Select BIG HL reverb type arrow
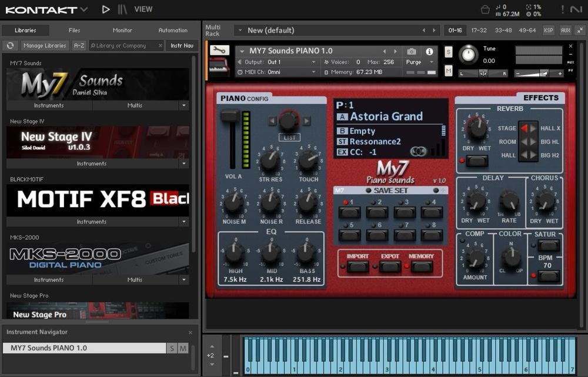 [533, 142]
